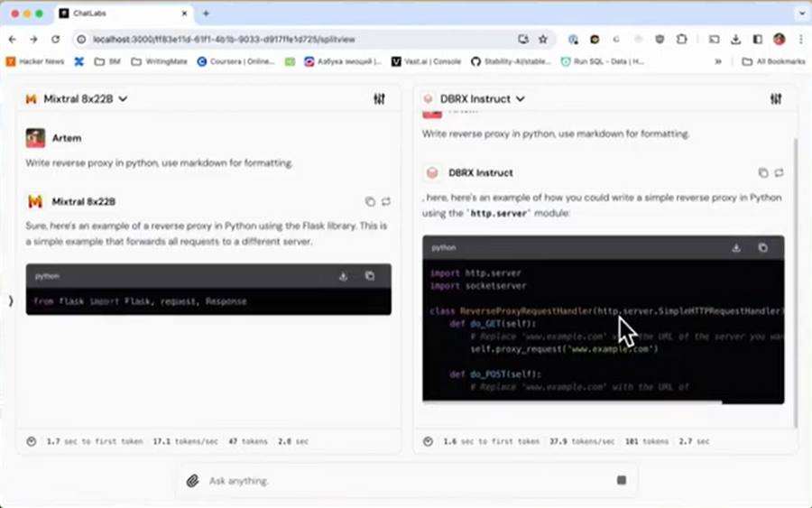The image size is (812, 508).
Task: Click the Mixtral 8x22B response logo
Action: (x=35, y=201)
